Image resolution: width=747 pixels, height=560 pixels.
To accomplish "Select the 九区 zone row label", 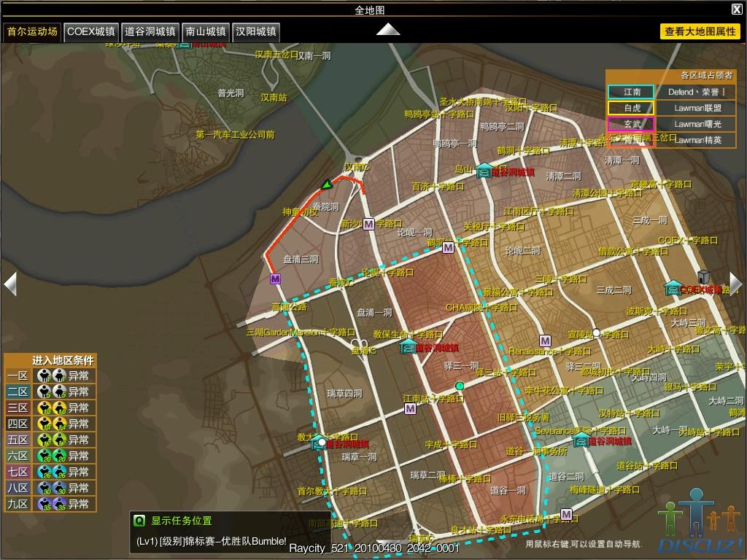I will (18, 504).
